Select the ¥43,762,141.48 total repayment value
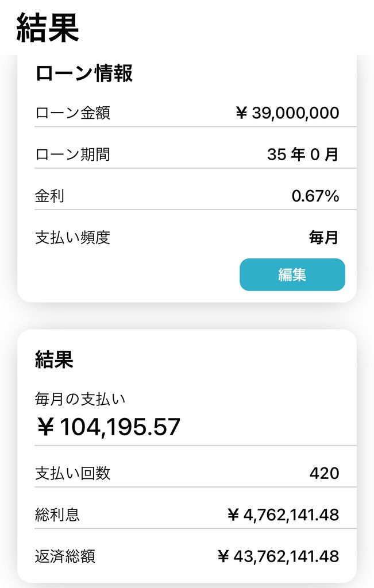 pyautogui.click(x=278, y=556)
